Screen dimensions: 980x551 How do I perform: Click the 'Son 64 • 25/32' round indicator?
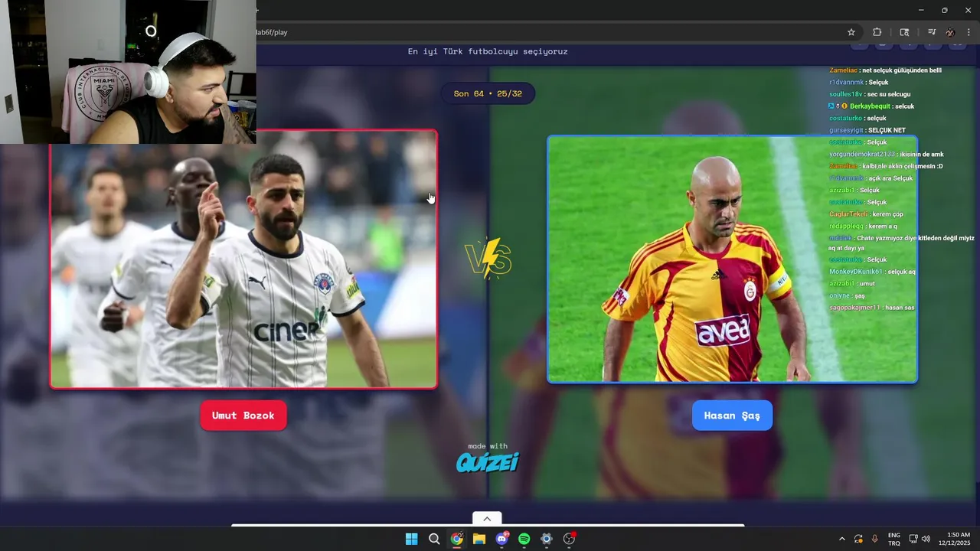coord(488,94)
